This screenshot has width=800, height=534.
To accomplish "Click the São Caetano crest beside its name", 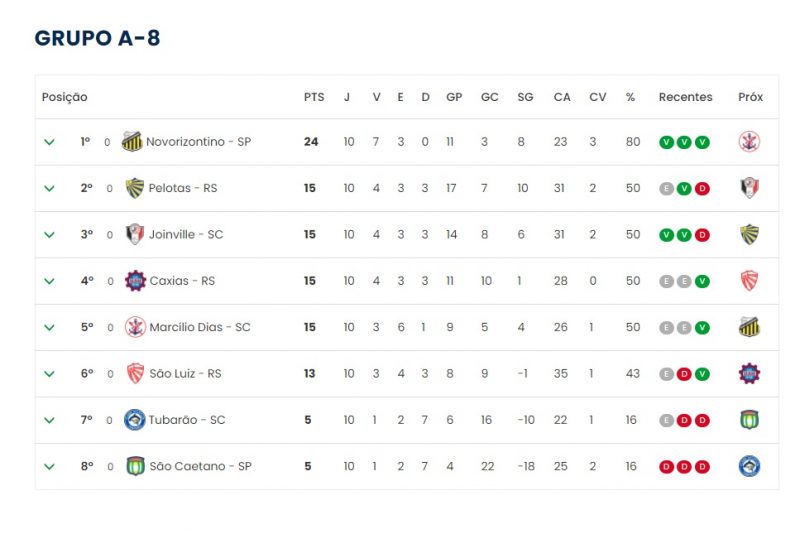I will [134, 466].
